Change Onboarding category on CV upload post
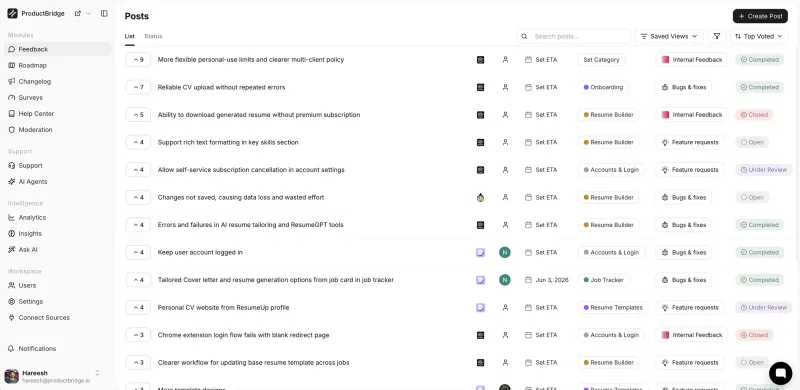This screenshot has height=390, width=800. 603,87
